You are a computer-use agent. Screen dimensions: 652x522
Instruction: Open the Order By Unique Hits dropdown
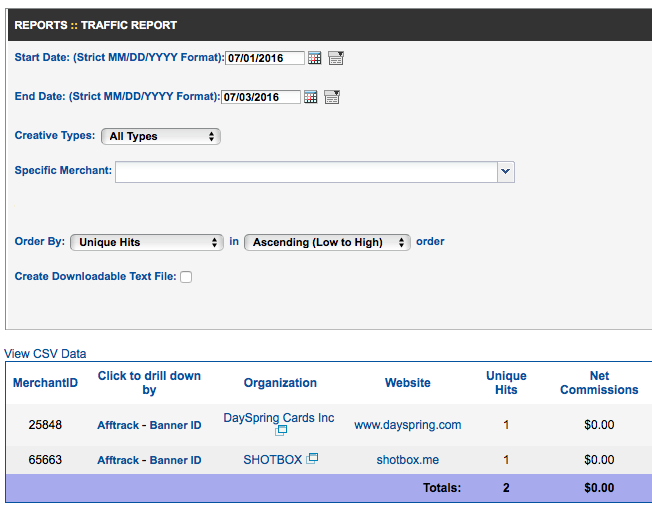[146, 242]
